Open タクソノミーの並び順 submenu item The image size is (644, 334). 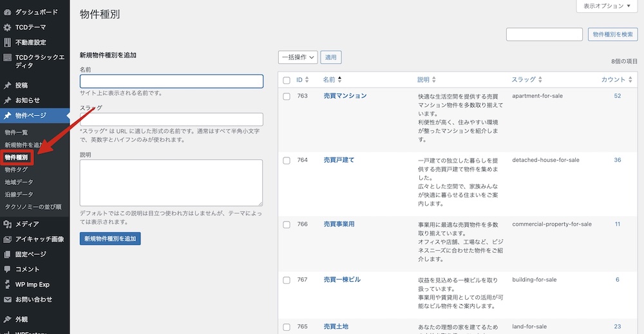pyautogui.click(x=33, y=206)
